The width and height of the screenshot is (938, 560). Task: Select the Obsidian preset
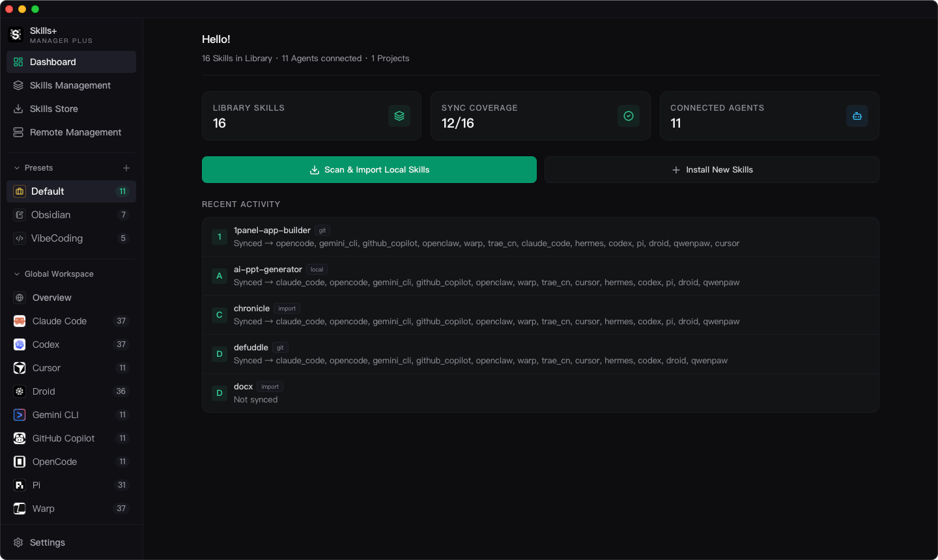(72, 215)
